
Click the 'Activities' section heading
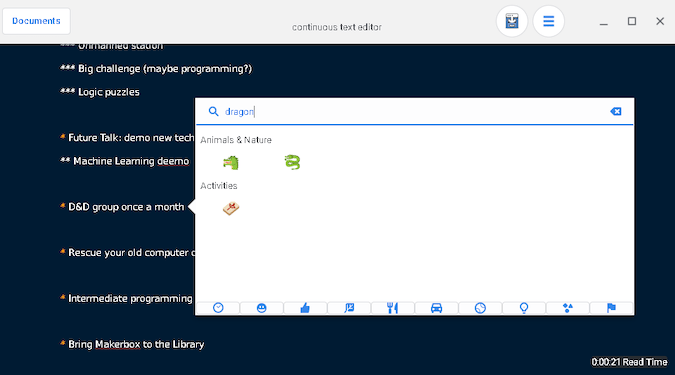(219, 186)
